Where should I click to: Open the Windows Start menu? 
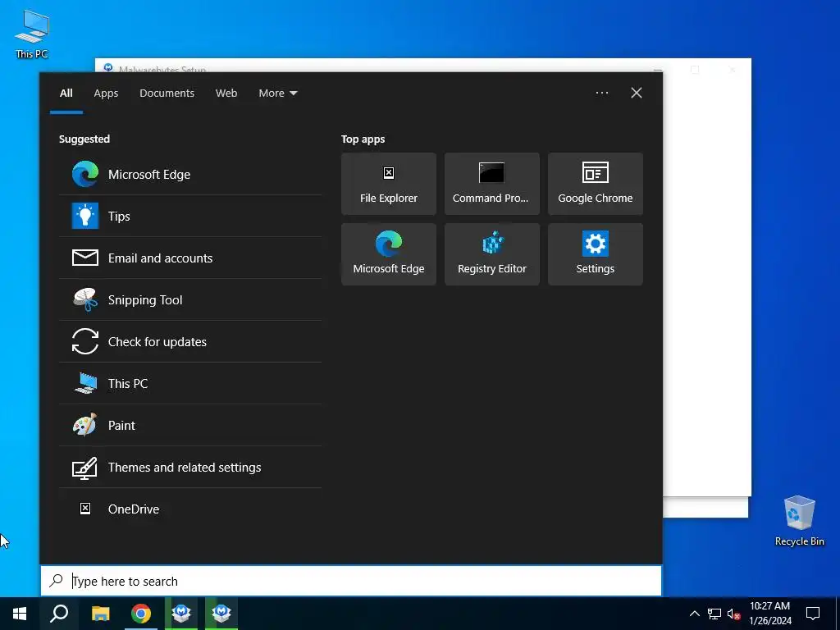tap(20, 614)
